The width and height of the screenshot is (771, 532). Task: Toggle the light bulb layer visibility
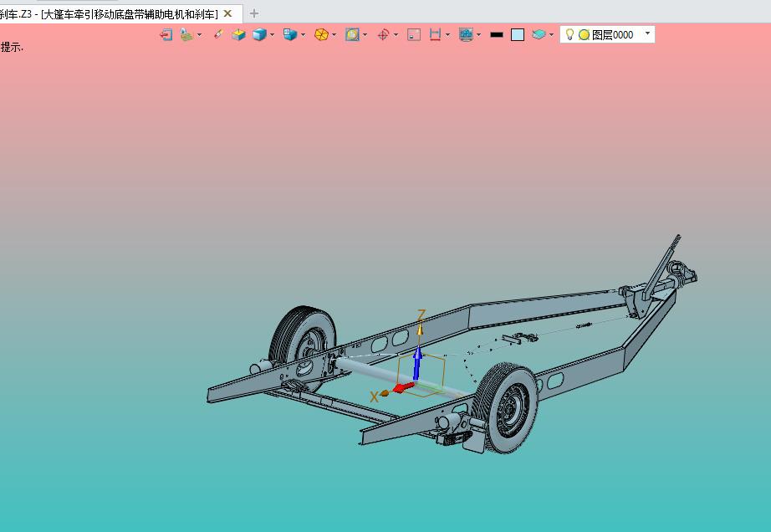pos(569,34)
